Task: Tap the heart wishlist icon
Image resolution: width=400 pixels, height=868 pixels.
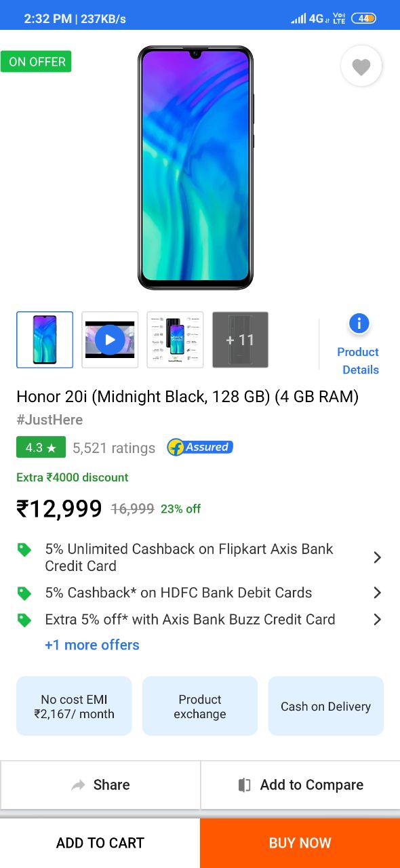Action: (361, 66)
